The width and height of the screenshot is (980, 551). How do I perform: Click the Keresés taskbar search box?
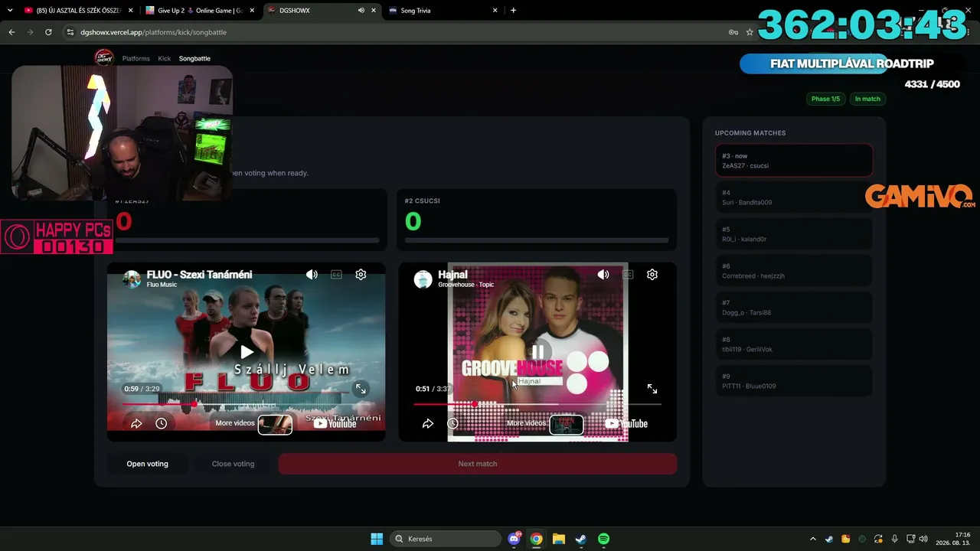click(x=446, y=539)
